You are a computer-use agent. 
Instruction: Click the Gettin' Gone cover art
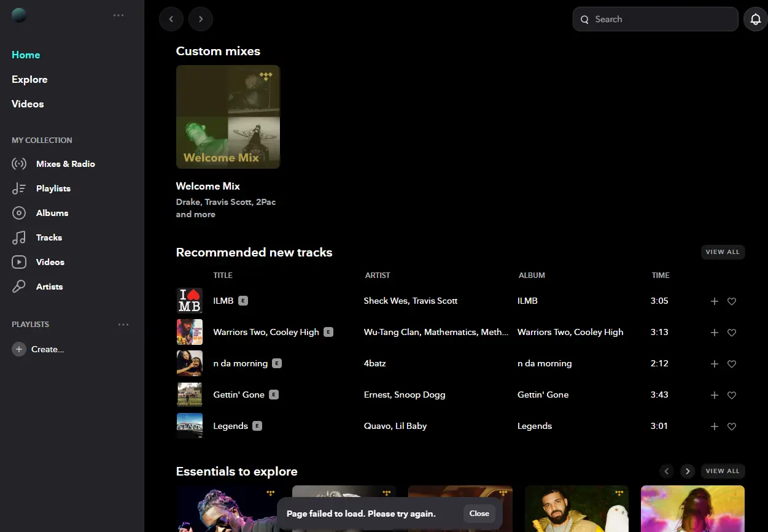(x=189, y=395)
